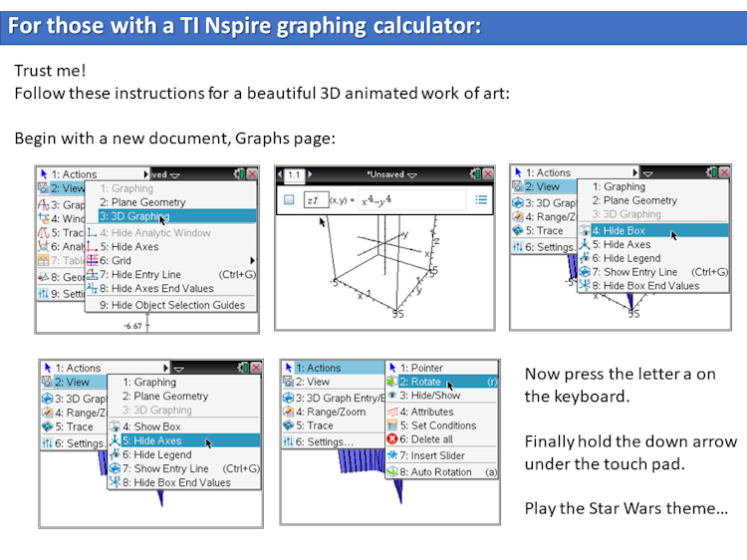Click the truncated 5: Trac trace icon
The image size is (747, 560).
click(x=44, y=232)
